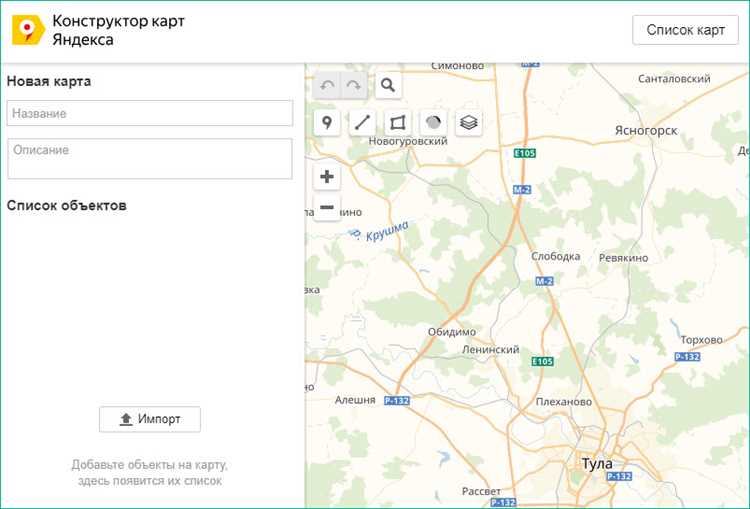The image size is (750, 509).
Task: Click the Yandex map constructor logo
Action: pyautogui.click(x=28, y=31)
